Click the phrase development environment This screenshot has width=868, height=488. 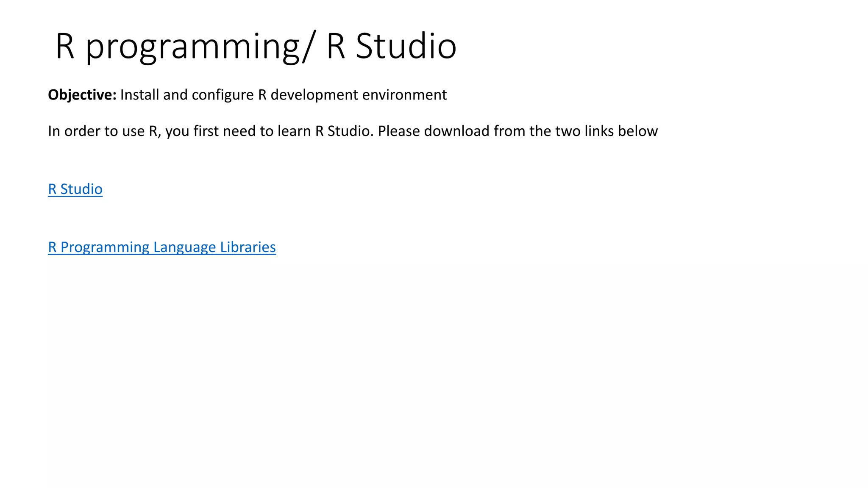click(359, 95)
